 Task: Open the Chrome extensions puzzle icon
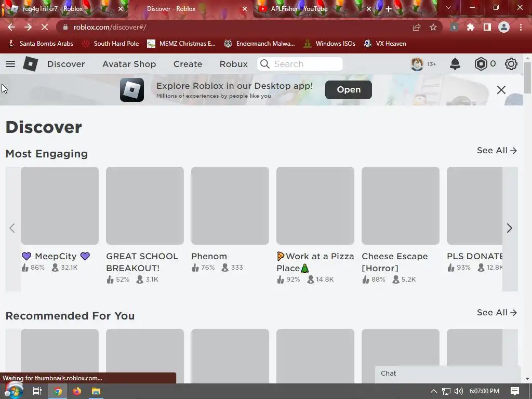point(470,27)
